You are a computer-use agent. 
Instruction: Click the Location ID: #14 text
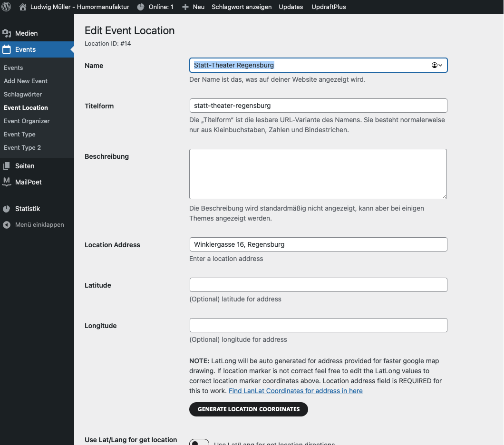107,43
